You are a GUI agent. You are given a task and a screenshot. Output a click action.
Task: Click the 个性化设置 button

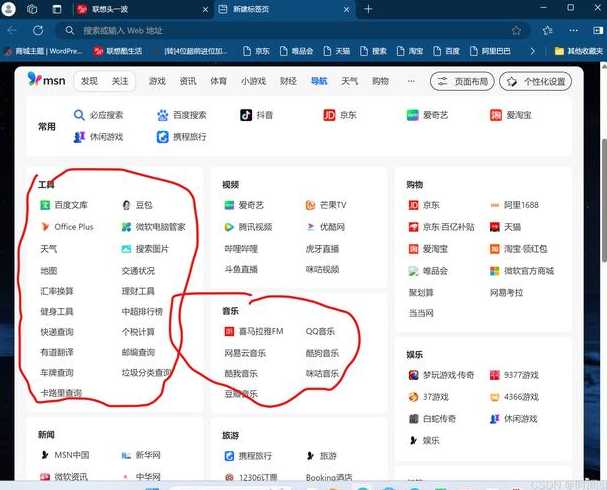[x=535, y=81]
